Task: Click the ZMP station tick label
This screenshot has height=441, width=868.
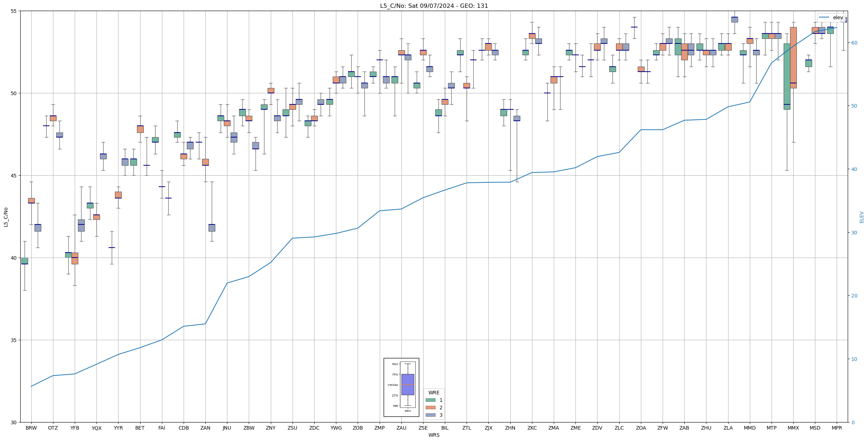Action: point(380,428)
